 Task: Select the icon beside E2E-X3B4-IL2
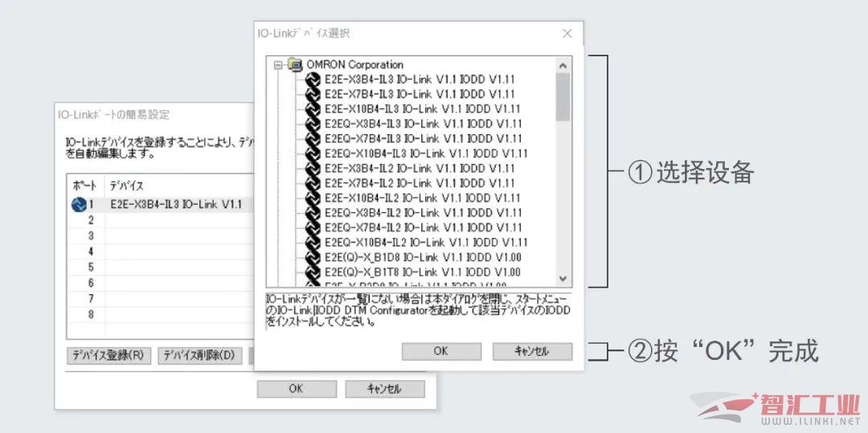click(313, 169)
